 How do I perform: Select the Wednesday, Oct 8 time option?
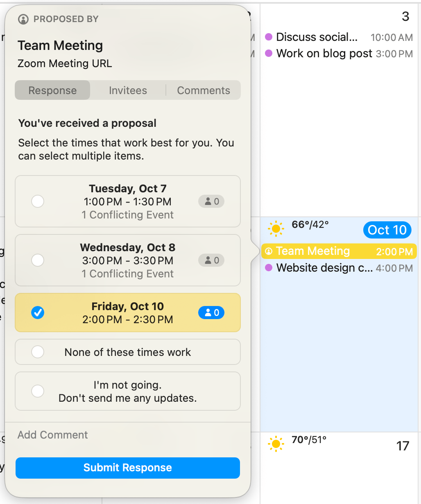tap(38, 260)
